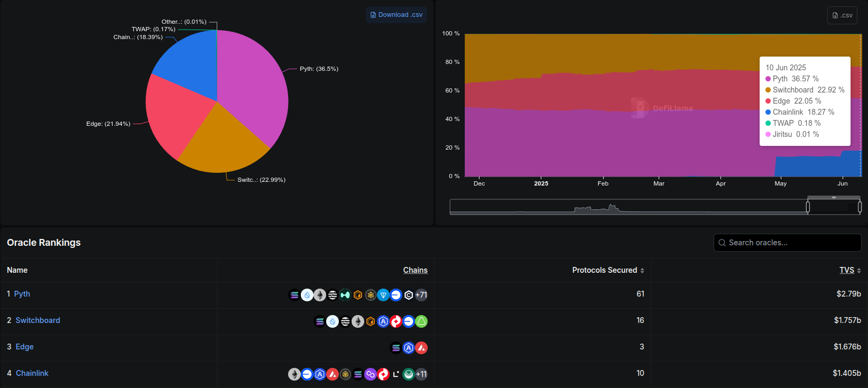Click the Solana chain icon in the Pyth row
The height and width of the screenshot is (388, 868).
[x=294, y=295]
